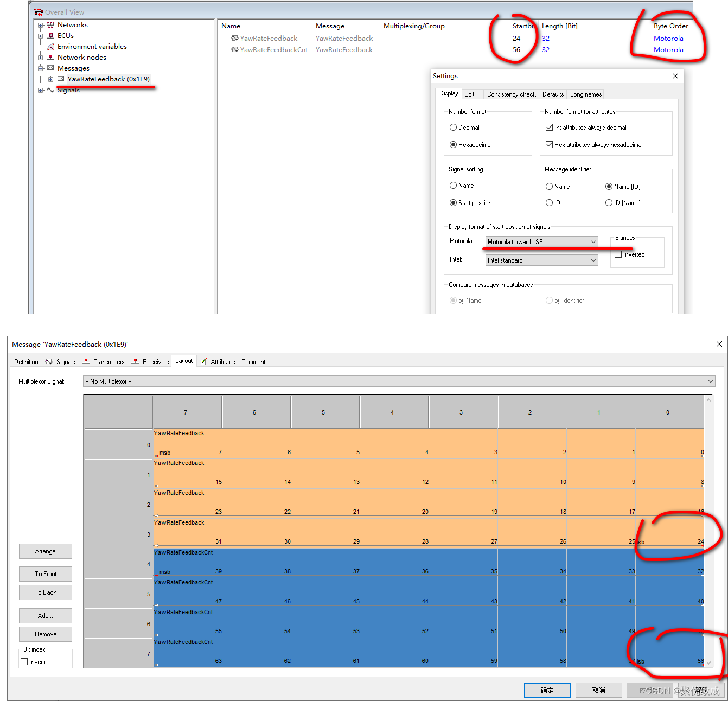Click the Environment variables icon

(x=50, y=47)
